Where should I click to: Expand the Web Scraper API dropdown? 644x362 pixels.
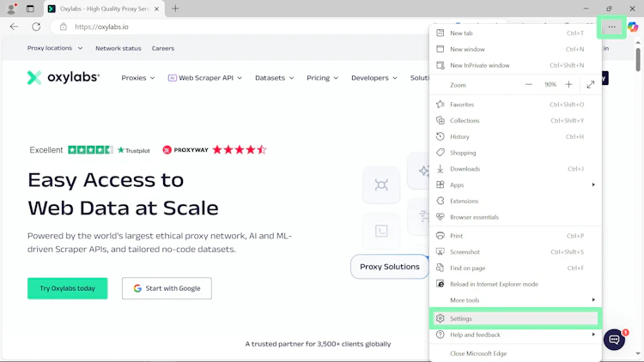205,77
